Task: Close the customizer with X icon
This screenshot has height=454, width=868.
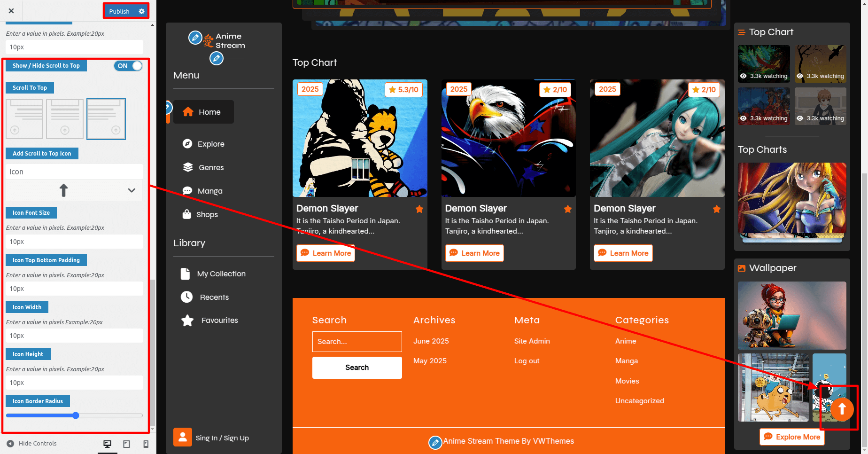Action: click(11, 11)
